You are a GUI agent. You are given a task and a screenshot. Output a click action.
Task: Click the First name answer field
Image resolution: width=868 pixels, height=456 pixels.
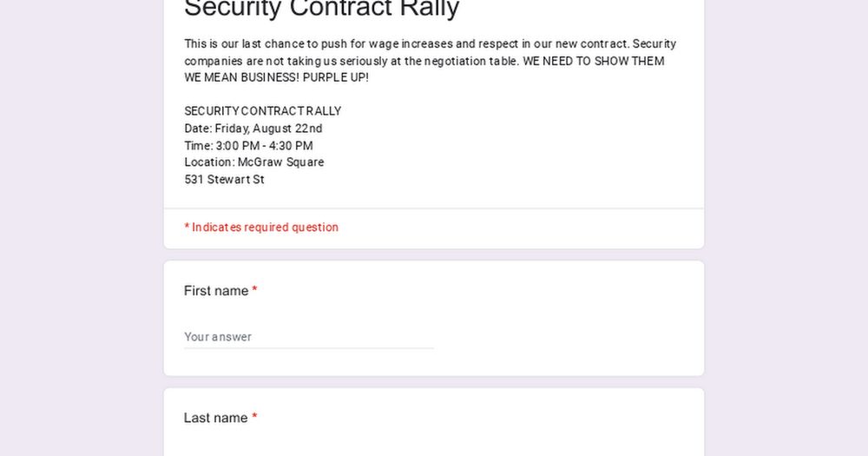[309, 337]
